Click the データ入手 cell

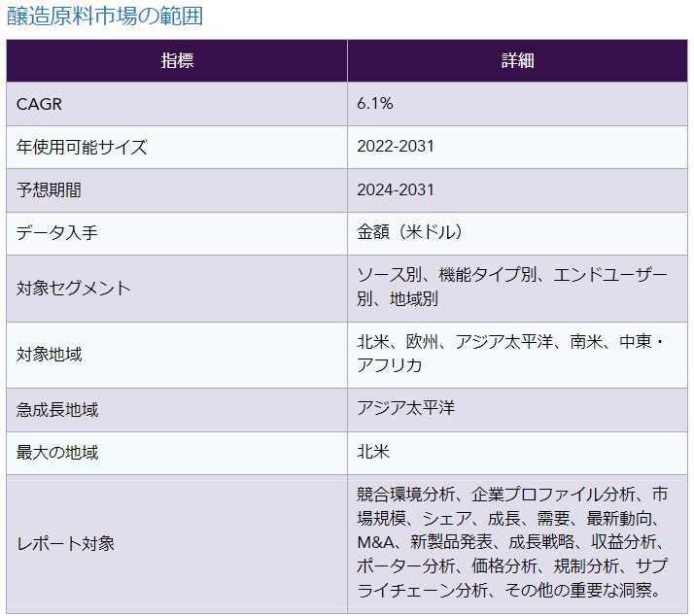177,233
